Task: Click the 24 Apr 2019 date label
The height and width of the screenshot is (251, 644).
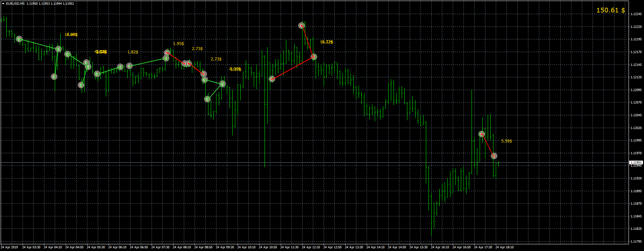Action: pos(9,247)
